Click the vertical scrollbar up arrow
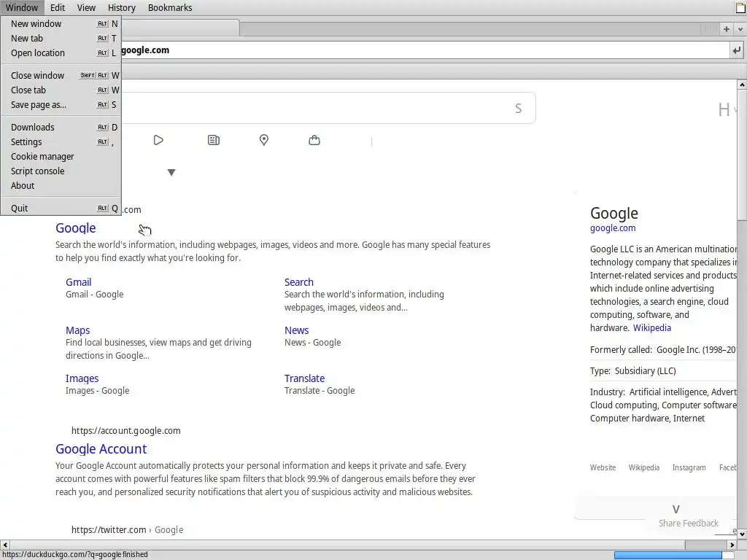The image size is (747, 560). pos(742,85)
